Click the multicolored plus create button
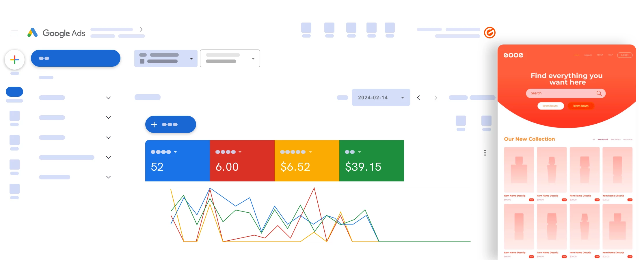644x260 pixels. click(14, 60)
